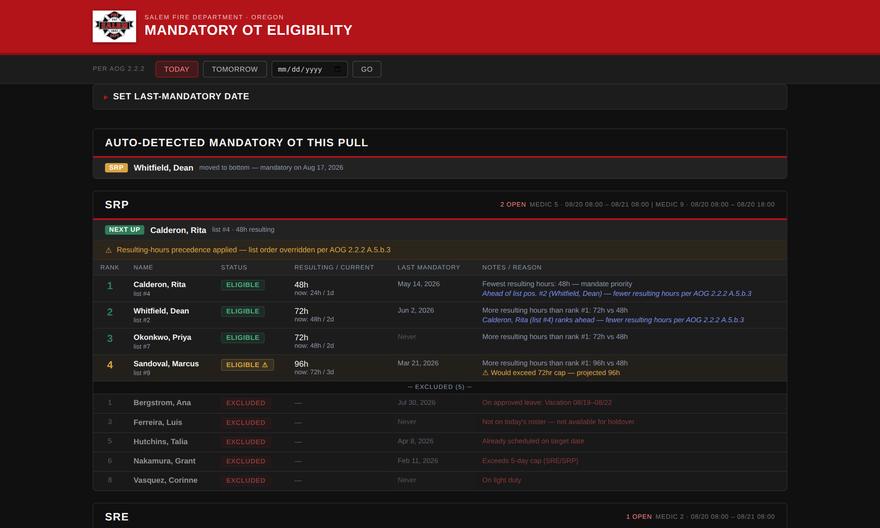
Task: Click the 'On light duty' reason for Vasquez
Action: pos(501,480)
